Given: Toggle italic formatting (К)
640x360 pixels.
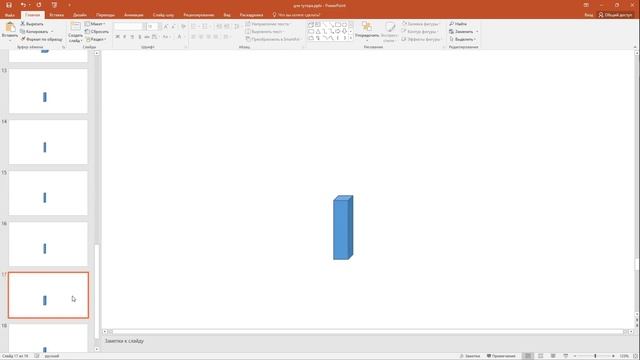Looking at the screenshot, I should click(x=124, y=37).
